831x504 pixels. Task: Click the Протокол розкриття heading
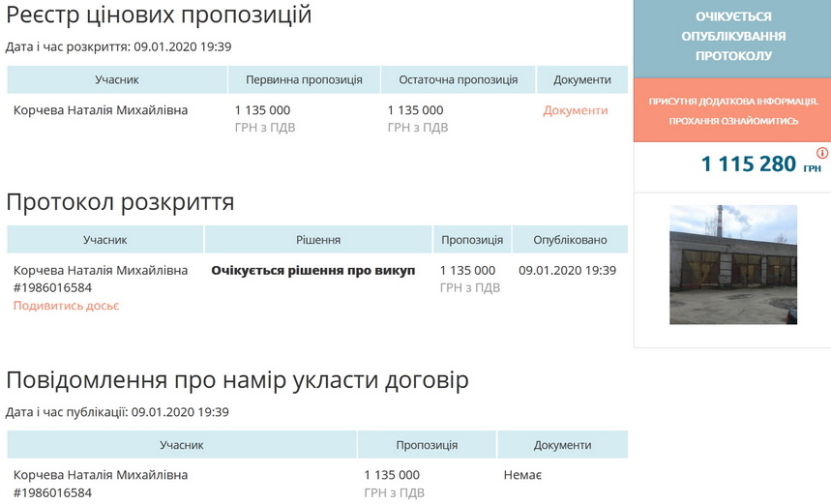[x=120, y=202]
